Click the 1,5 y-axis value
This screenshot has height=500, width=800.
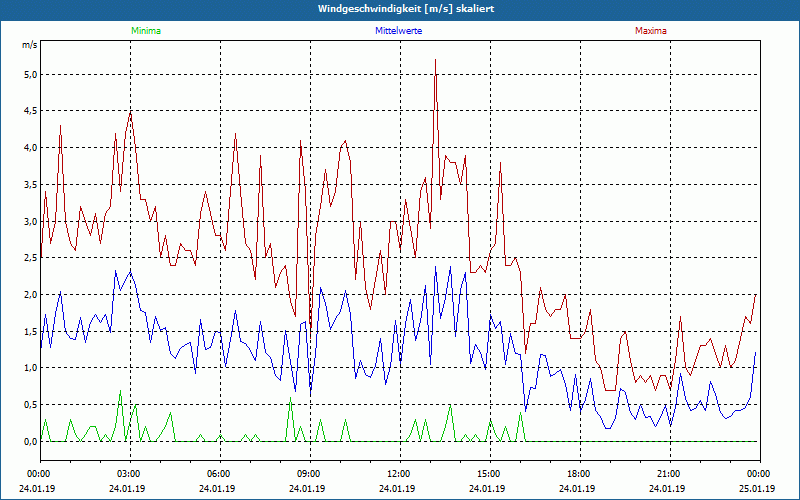coord(31,331)
